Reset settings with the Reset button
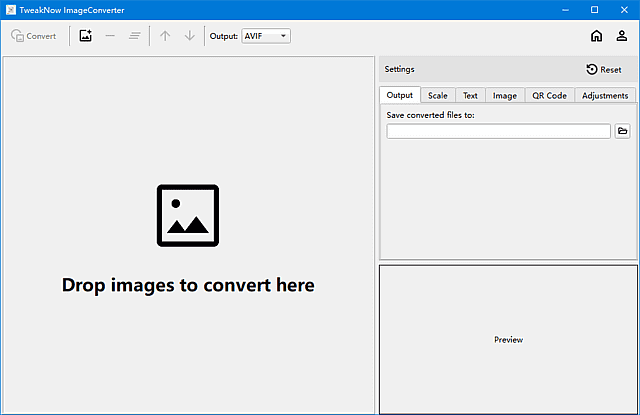The image size is (640, 415). [x=604, y=70]
